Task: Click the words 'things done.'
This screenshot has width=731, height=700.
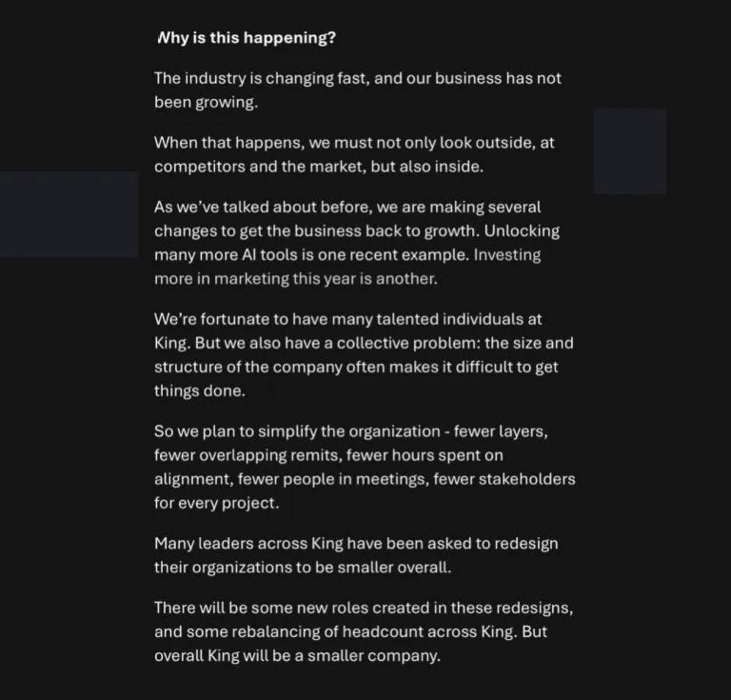Action: [x=199, y=391]
